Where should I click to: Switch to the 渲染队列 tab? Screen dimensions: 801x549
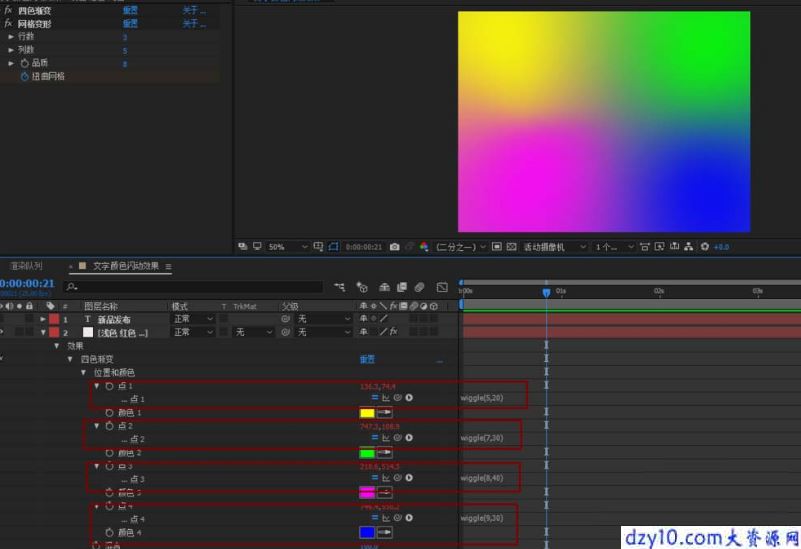pyautogui.click(x=27, y=266)
